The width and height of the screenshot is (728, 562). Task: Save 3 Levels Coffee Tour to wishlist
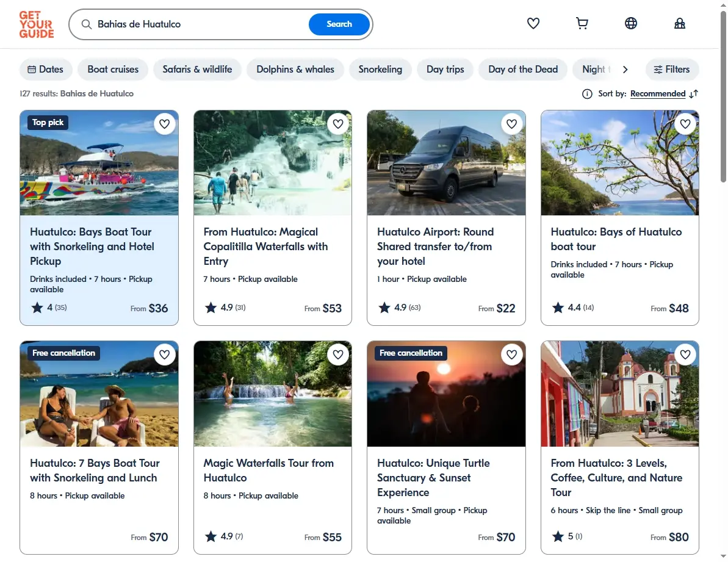(685, 355)
